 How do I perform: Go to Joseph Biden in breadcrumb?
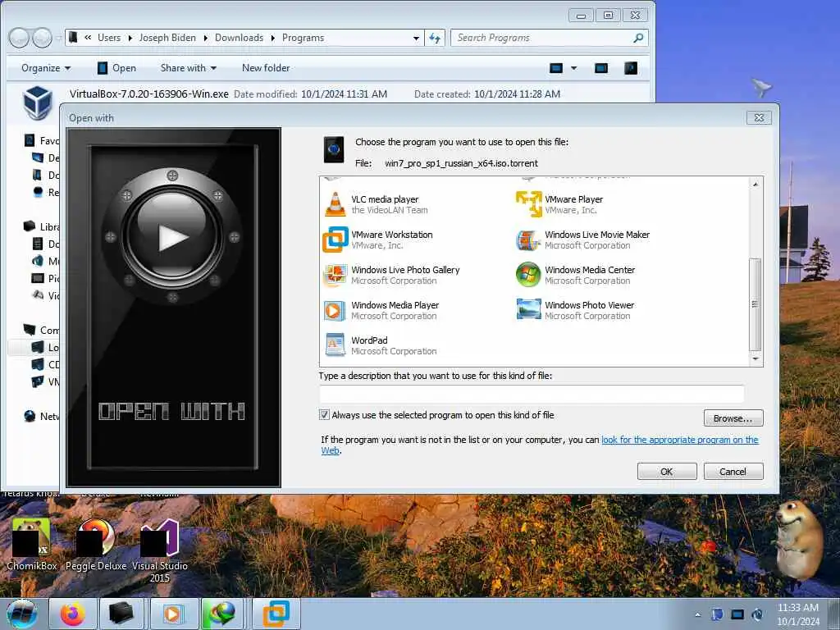(167, 38)
